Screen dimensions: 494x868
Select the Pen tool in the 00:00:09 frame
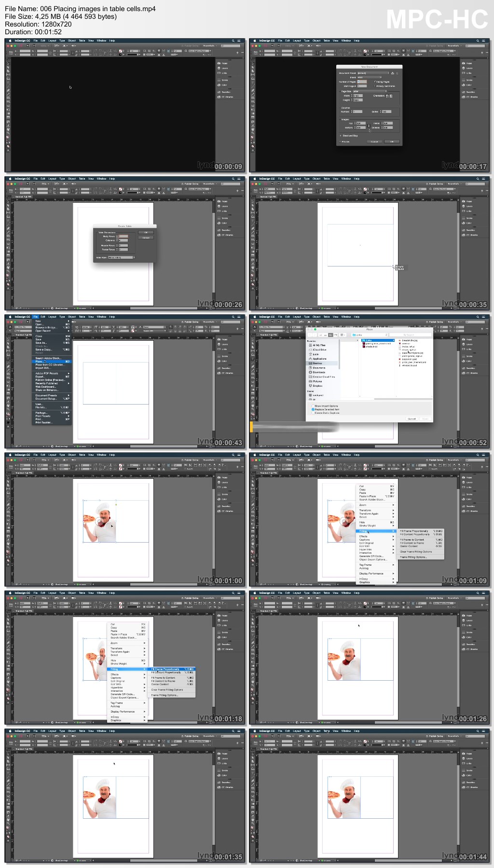[x=8, y=90]
